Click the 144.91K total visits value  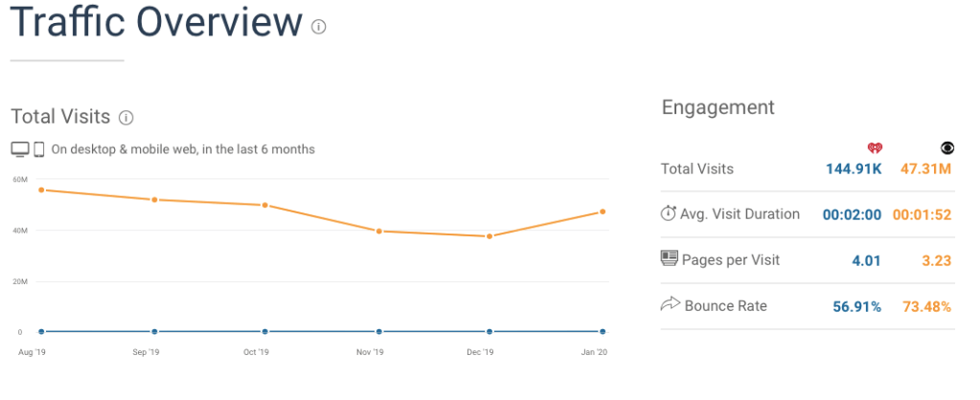pos(854,169)
